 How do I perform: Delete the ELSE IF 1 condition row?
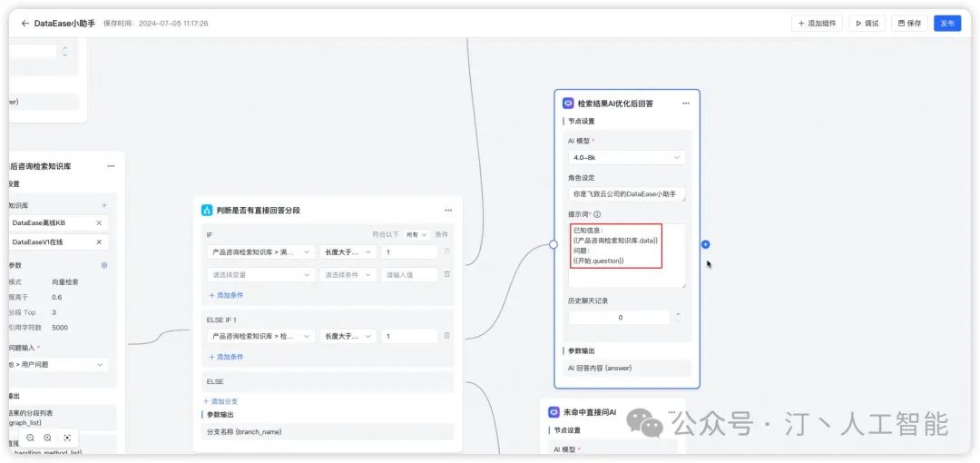tap(446, 337)
